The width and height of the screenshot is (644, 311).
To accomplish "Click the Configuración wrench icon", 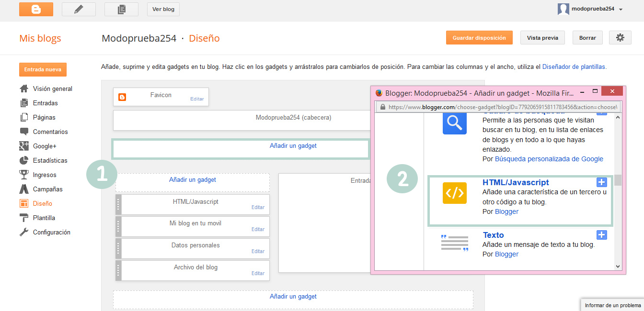I will [x=24, y=232].
